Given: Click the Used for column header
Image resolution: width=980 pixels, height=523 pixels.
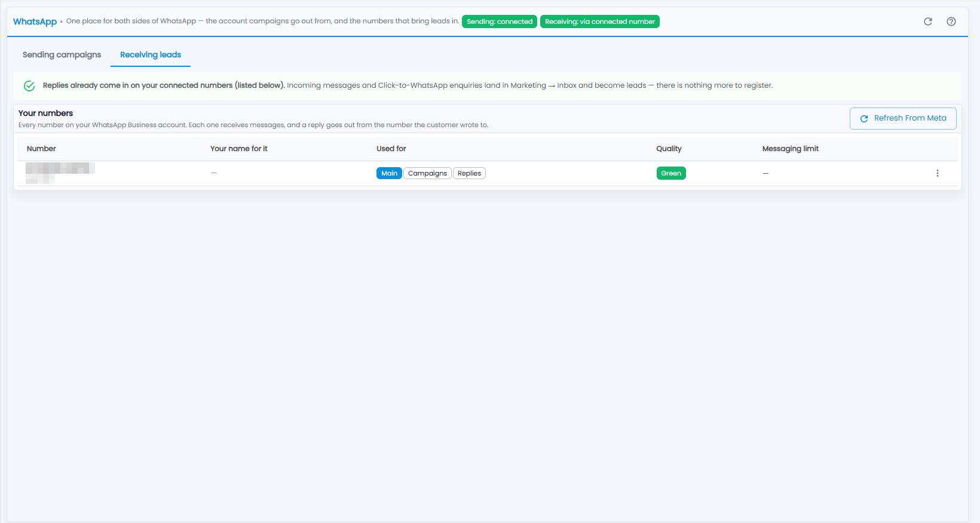Looking at the screenshot, I should [391, 149].
